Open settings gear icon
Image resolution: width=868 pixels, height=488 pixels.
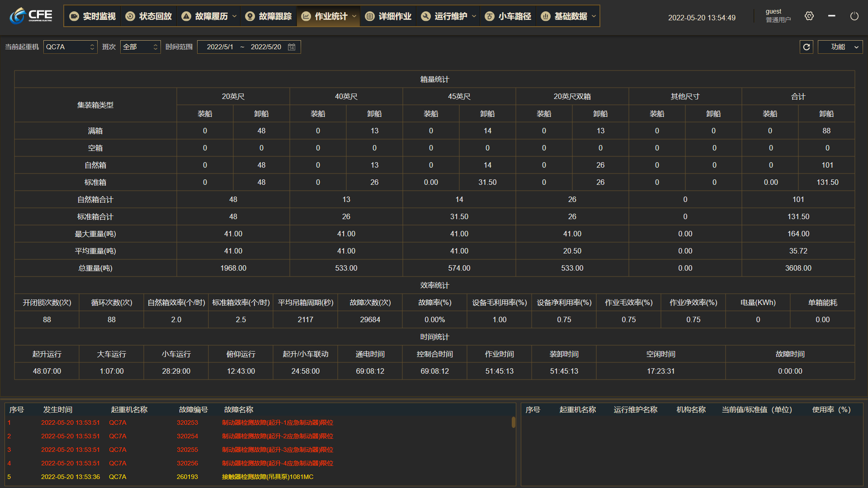pyautogui.click(x=809, y=16)
